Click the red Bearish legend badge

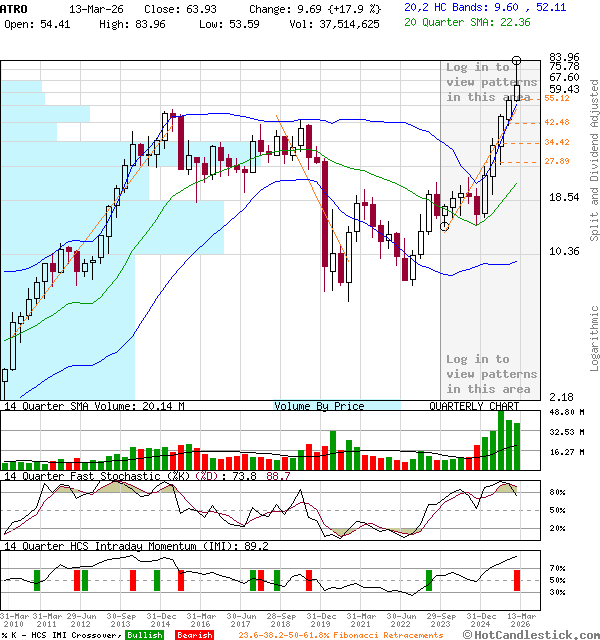192,634
